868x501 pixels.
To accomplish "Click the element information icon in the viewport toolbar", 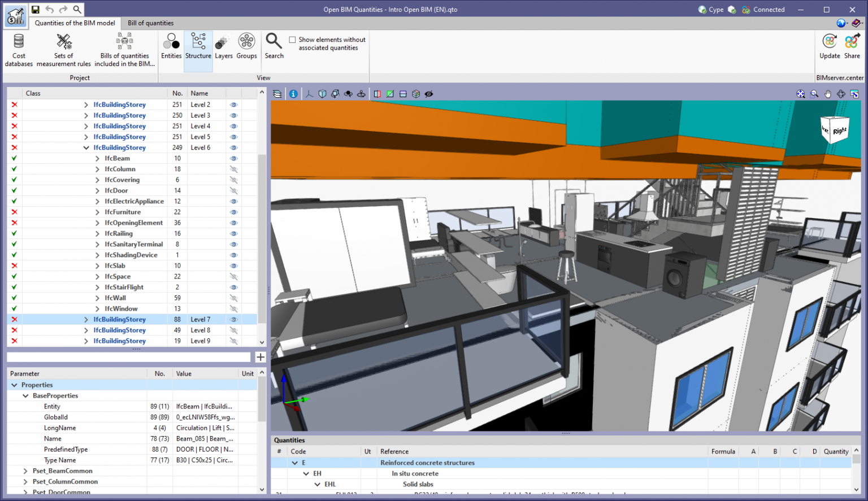I will tap(293, 94).
